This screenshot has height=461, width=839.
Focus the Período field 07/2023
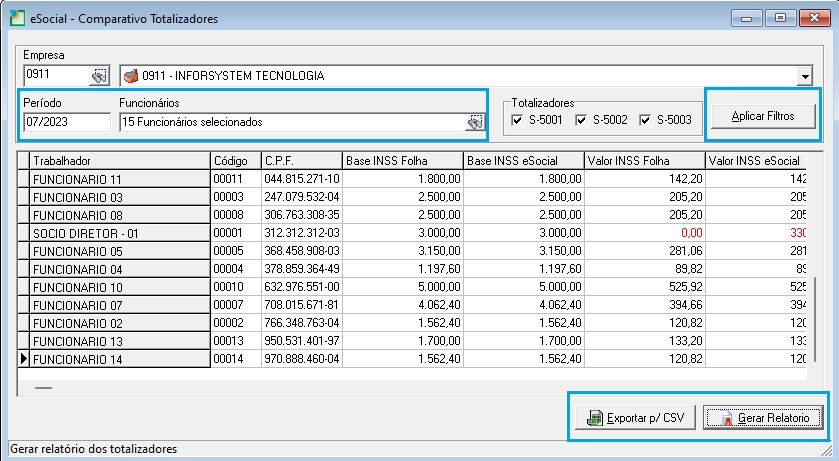tap(67, 122)
